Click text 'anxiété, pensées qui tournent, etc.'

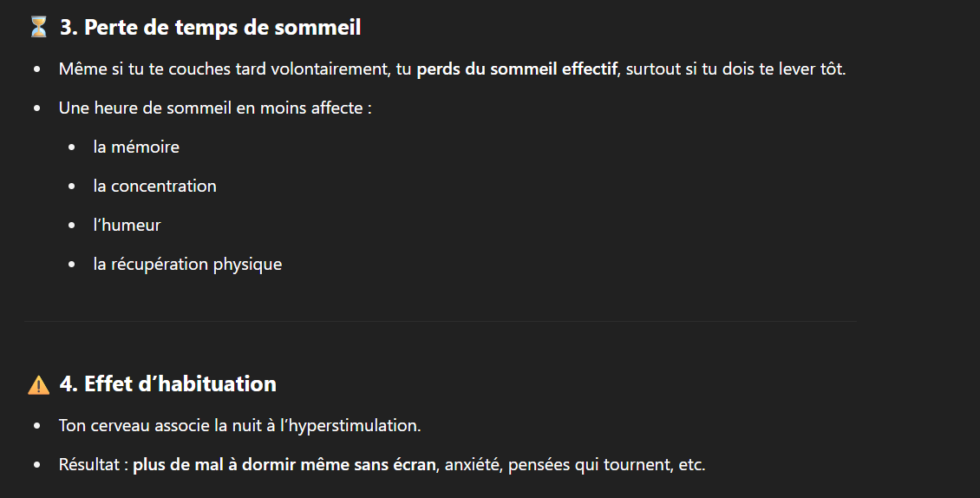coord(575,465)
